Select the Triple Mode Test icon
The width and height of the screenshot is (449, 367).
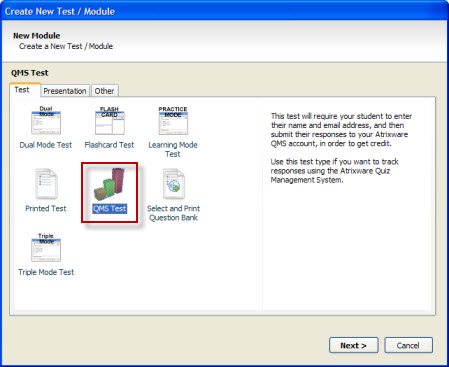[x=46, y=247]
